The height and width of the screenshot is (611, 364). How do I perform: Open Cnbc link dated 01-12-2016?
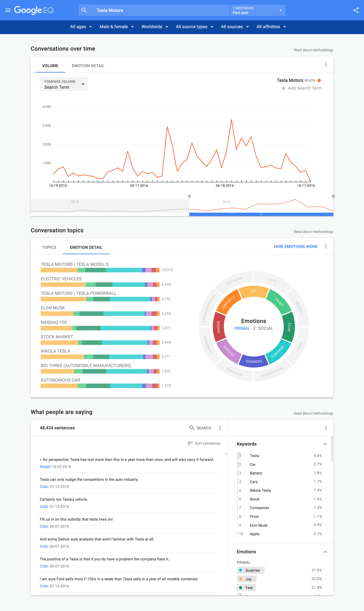pos(44,486)
